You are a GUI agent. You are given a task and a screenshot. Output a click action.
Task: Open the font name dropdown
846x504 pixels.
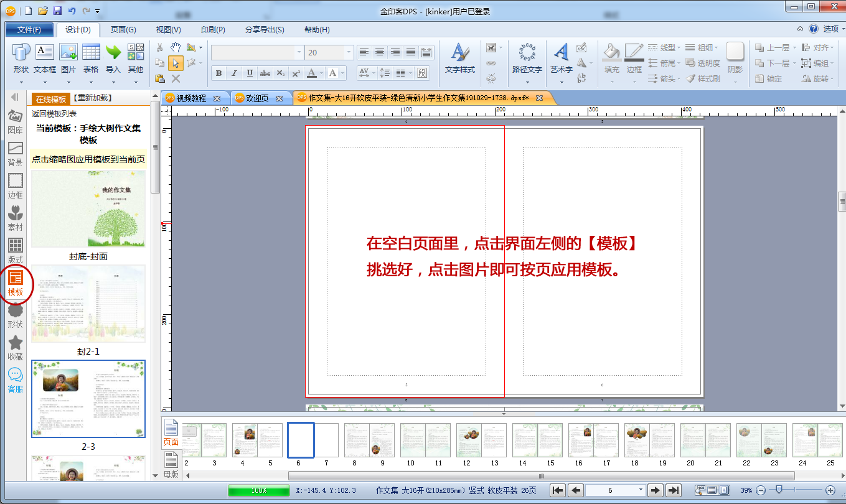click(x=299, y=53)
